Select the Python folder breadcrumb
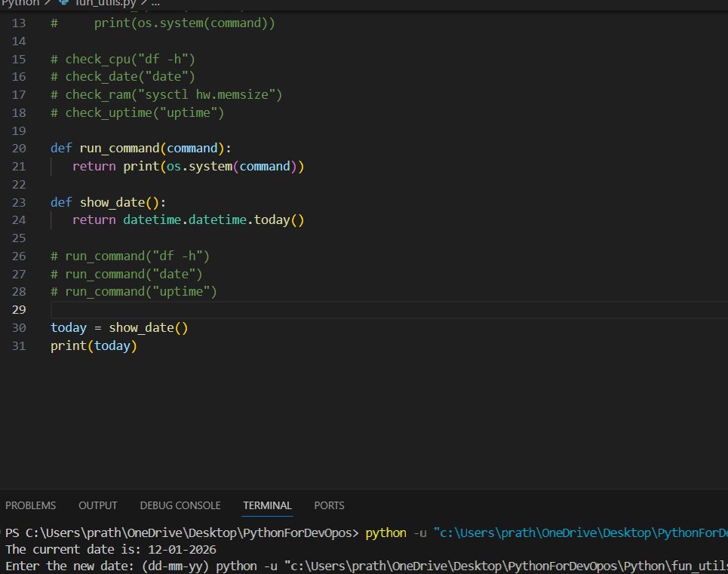 [19, 3]
